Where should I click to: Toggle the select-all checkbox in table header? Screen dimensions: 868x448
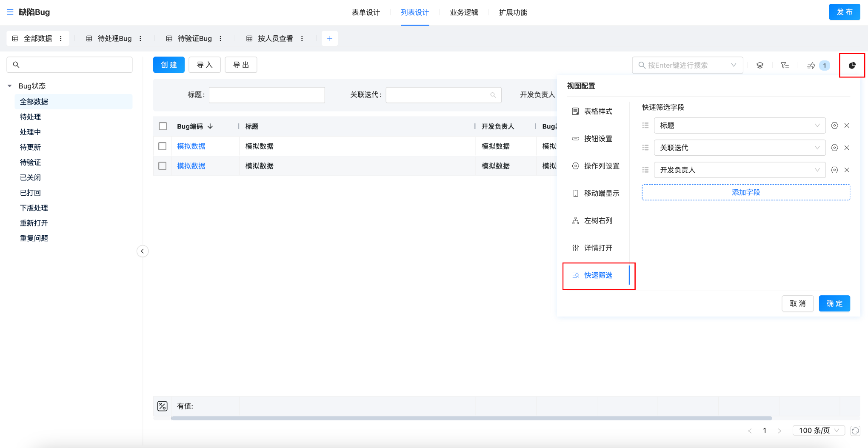point(163,126)
